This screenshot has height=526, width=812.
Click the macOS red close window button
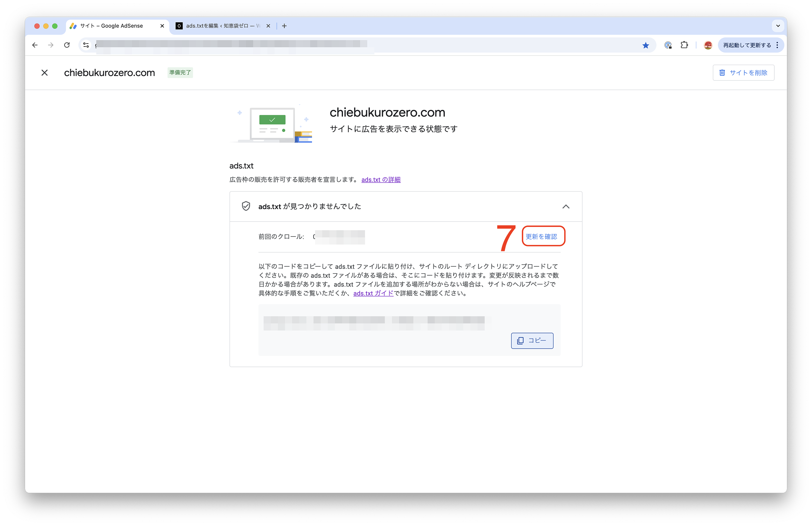pyautogui.click(x=37, y=26)
